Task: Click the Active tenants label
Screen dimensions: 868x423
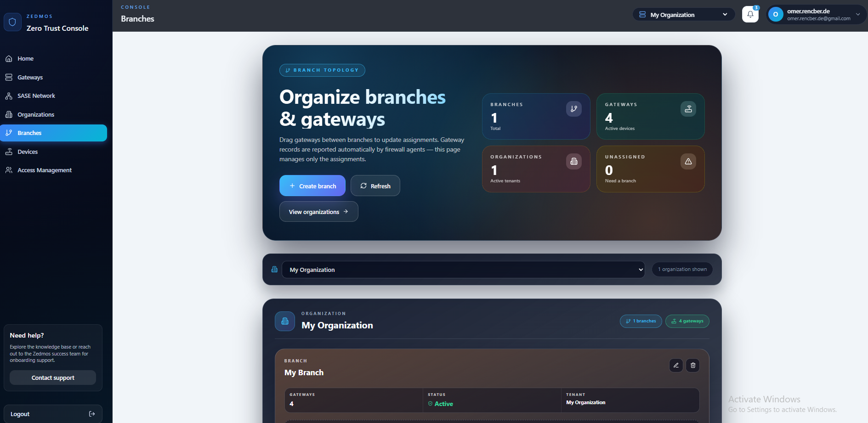Action: pyautogui.click(x=505, y=181)
